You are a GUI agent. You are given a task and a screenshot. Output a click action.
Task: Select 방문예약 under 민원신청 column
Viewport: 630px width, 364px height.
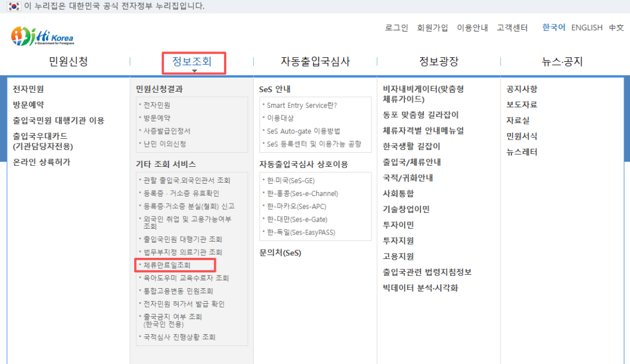coord(28,104)
